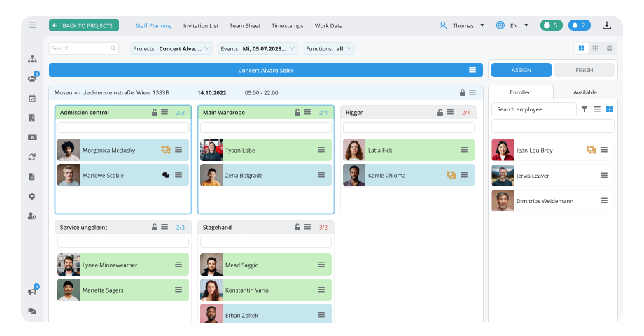Screen dimensions: 644x336
Task: Toggle the lock on Rigger function
Action: point(440,112)
